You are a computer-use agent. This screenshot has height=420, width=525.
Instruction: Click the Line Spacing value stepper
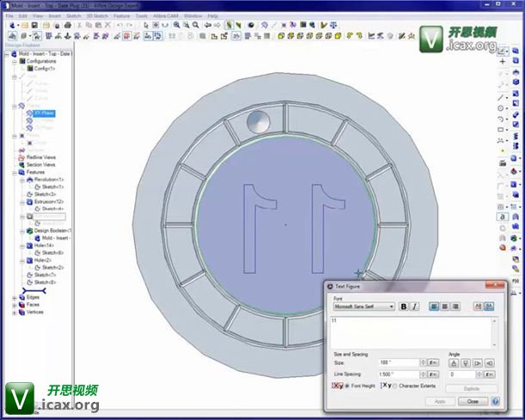[x=423, y=375]
